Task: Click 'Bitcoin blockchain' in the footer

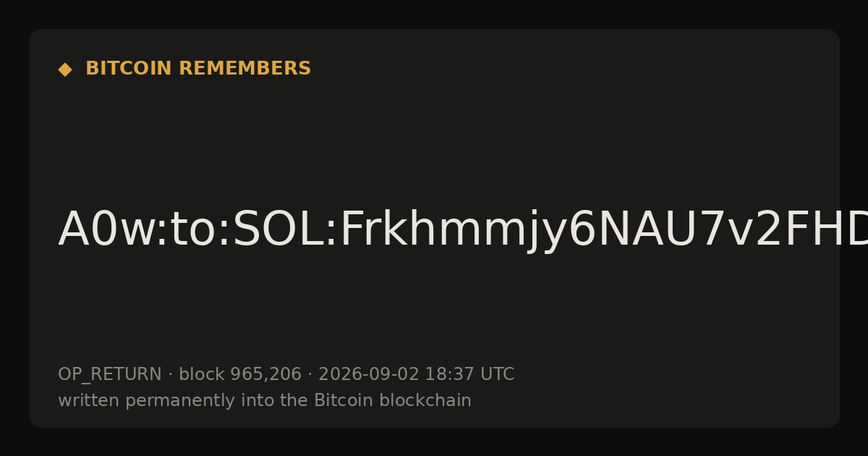Action: 393,401
